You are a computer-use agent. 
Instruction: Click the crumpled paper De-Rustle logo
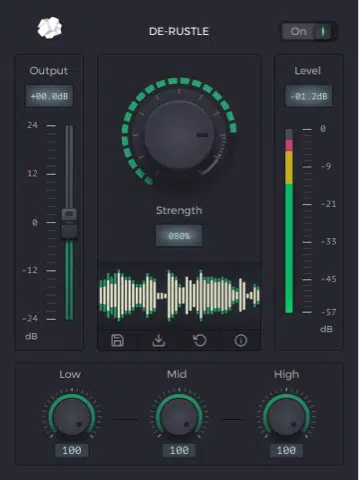click(x=50, y=28)
